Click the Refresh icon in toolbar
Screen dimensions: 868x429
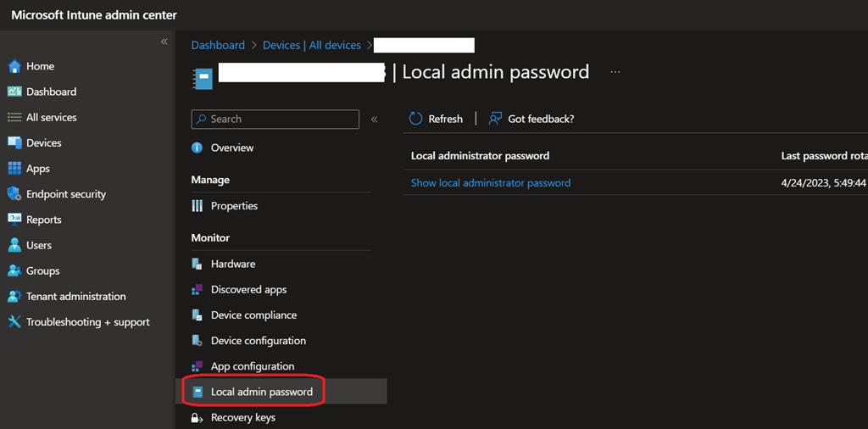(415, 119)
